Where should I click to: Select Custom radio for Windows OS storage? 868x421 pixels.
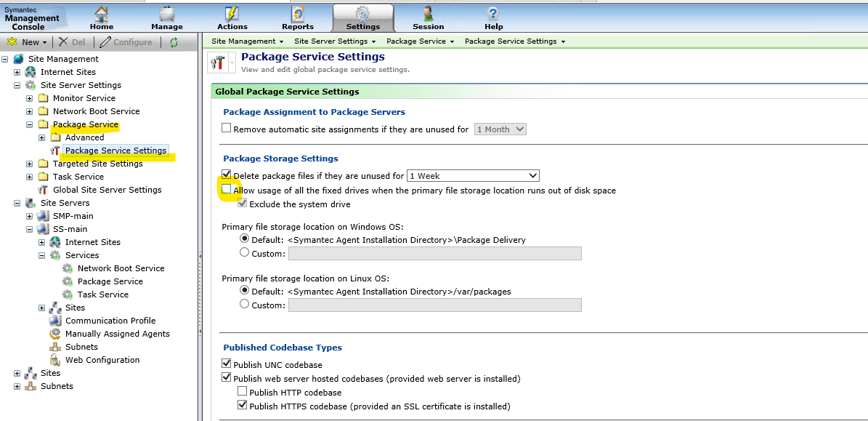pyautogui.click(x=244, y=253)
